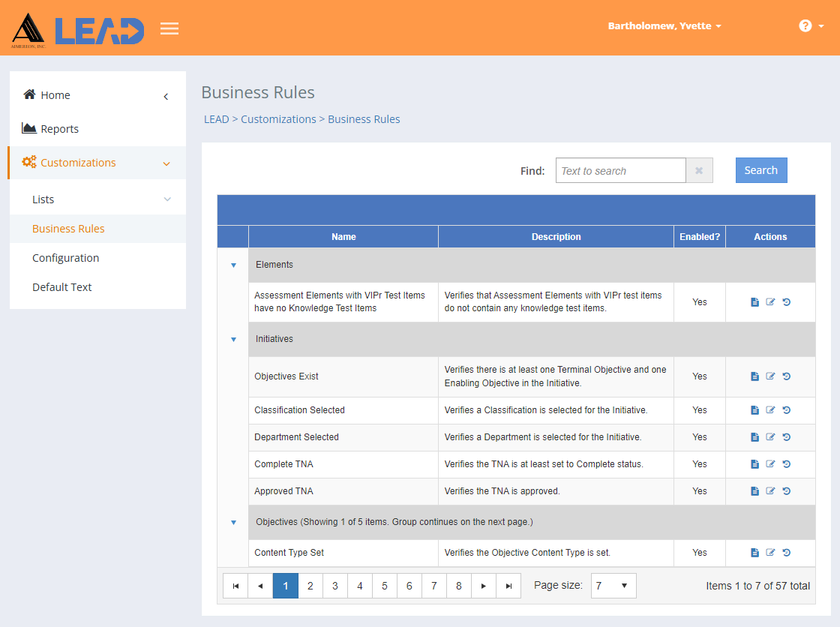Edit the Classification Selected rule
The width and height of the screenshot is (840, 627).
(770, 410)
